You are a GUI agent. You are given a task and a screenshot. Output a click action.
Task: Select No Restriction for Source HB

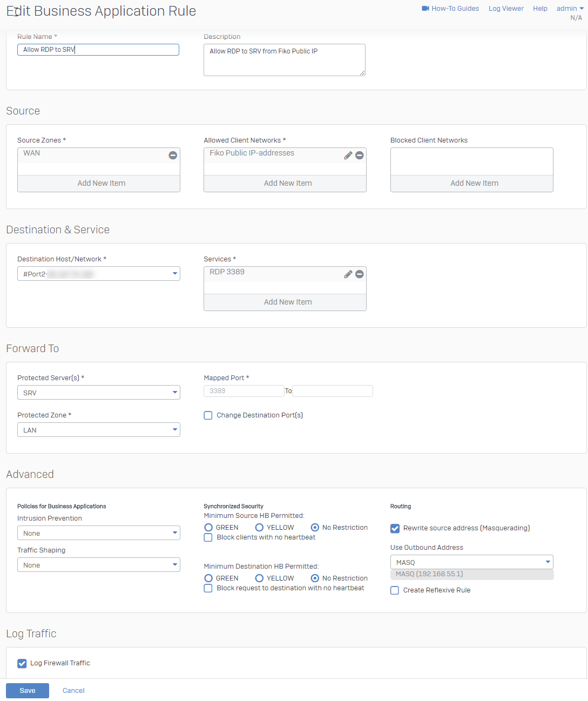click(315, 528)
